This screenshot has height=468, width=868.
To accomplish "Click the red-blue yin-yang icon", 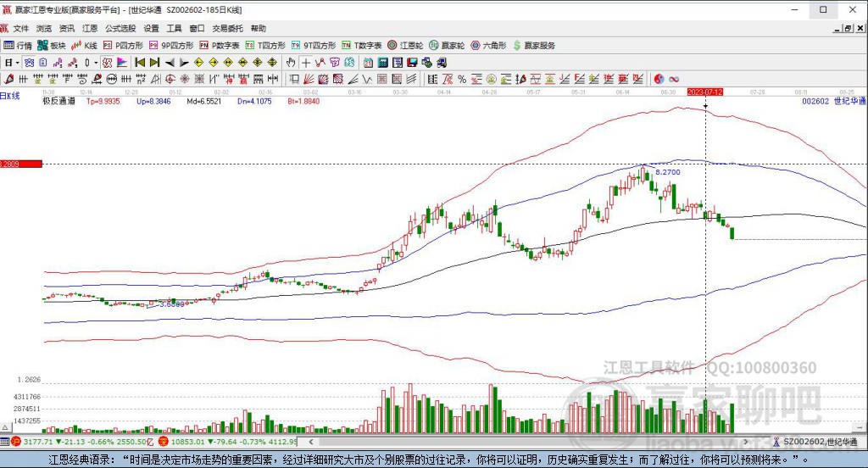I will tap(659, 79).
